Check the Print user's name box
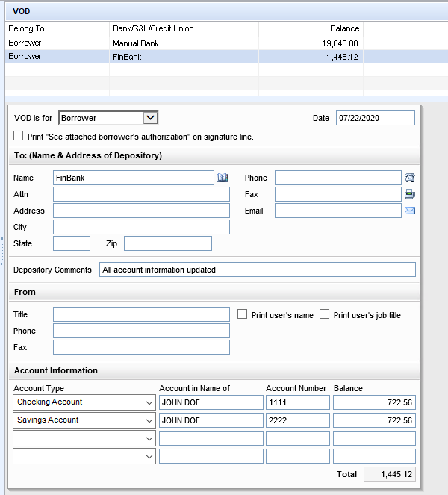Viewport: 448px width, 495px height. (x=242, y=314)
